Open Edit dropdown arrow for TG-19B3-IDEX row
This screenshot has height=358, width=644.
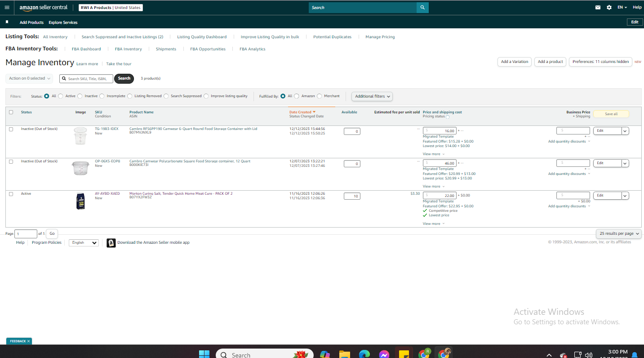click(625, 131)
